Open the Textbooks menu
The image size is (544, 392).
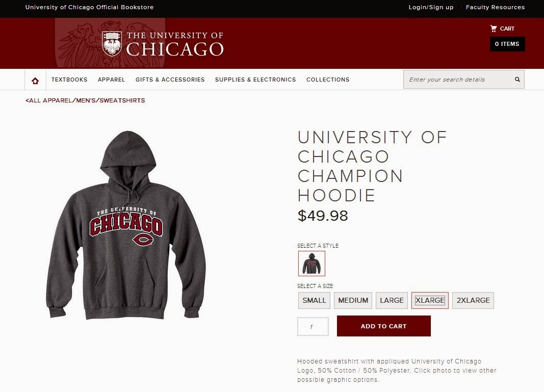(x=69, y=80)
